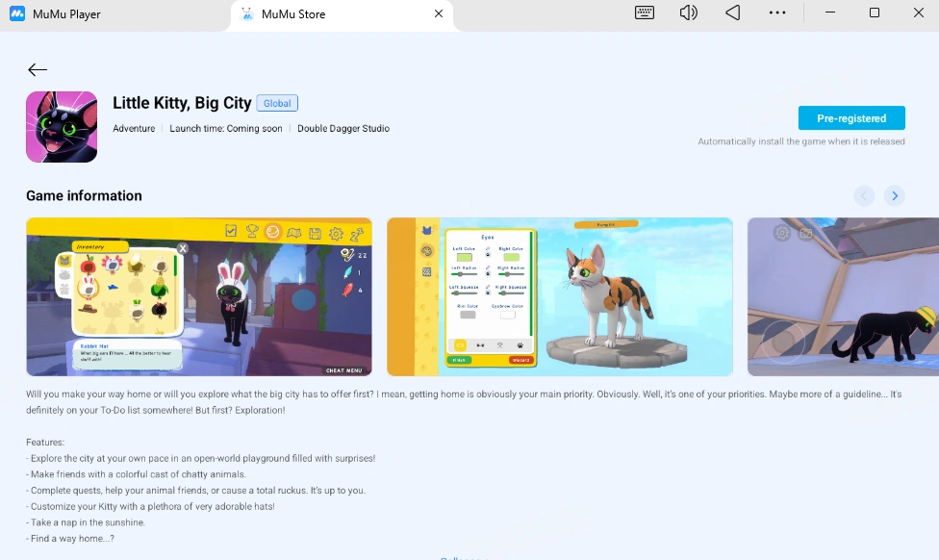Open the inventory screenshot thumbnail
939x560 pixels.
(199, 296)
